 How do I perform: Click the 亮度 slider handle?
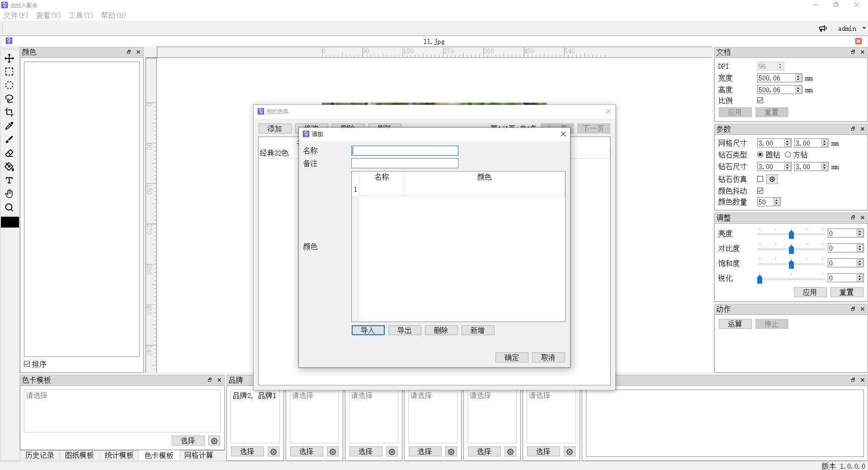pyautogui.click(x=791, y=234)
